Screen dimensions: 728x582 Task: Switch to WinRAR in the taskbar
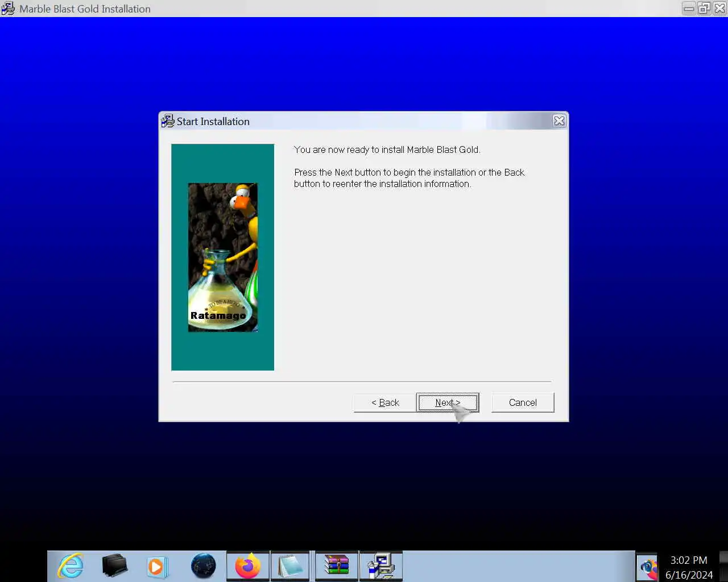point(337,566)
